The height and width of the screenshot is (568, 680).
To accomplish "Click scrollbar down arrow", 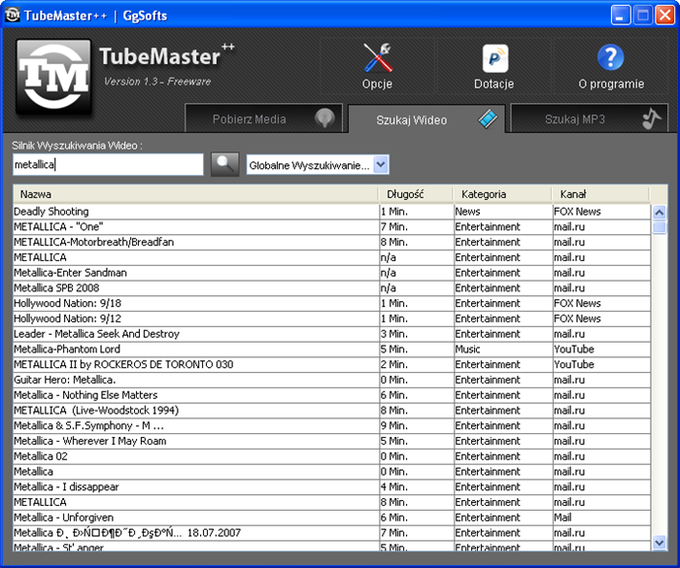I will [x=659, y=542].
